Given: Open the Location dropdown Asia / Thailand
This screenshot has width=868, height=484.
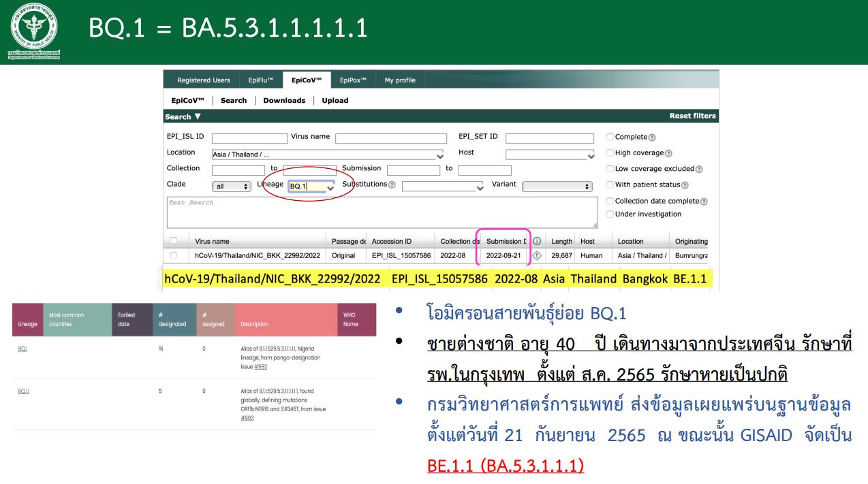Looking at the screenshot, I should [327, 155].
